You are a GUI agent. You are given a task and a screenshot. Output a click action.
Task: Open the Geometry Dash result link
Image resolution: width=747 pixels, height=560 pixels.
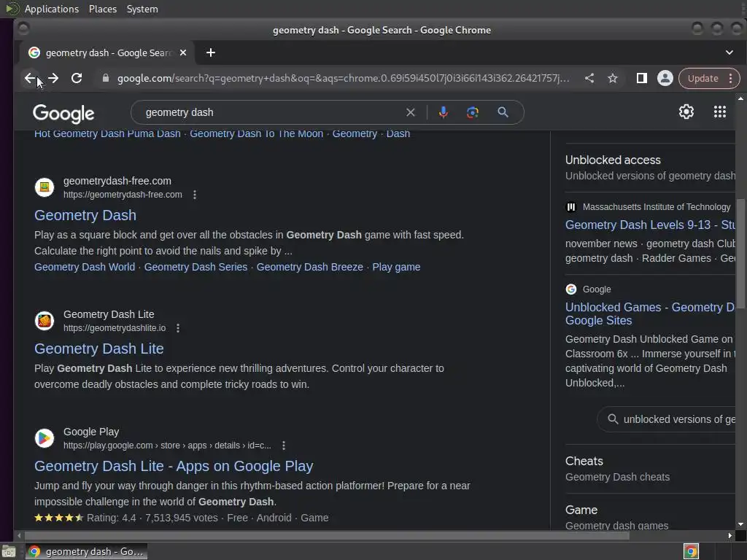coord(85,215)
